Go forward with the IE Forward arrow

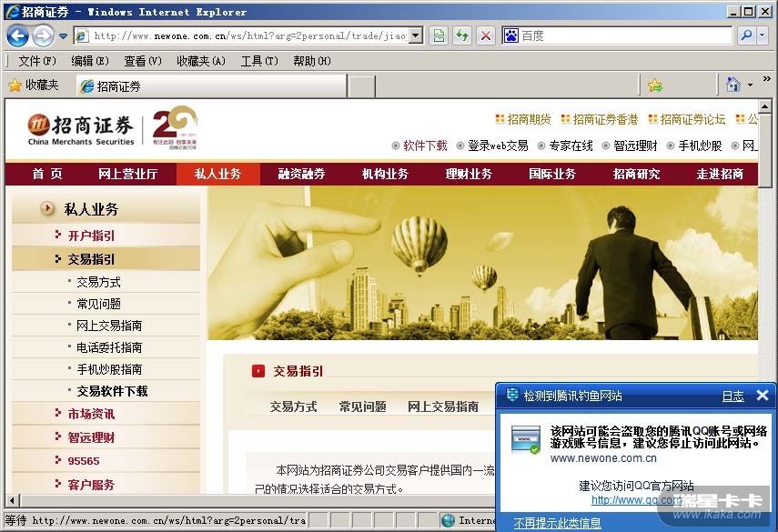point(43,35)
